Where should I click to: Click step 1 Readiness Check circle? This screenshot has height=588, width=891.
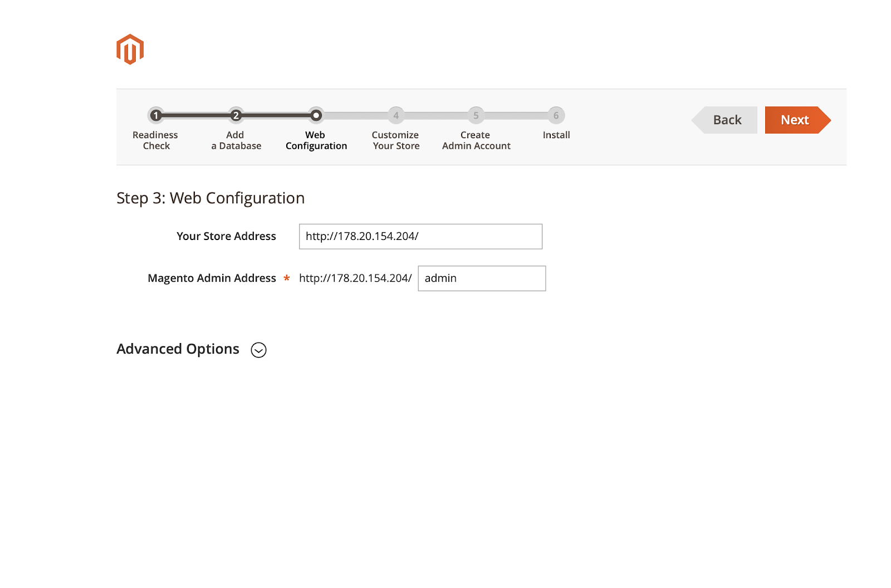(x=156, y=115)
